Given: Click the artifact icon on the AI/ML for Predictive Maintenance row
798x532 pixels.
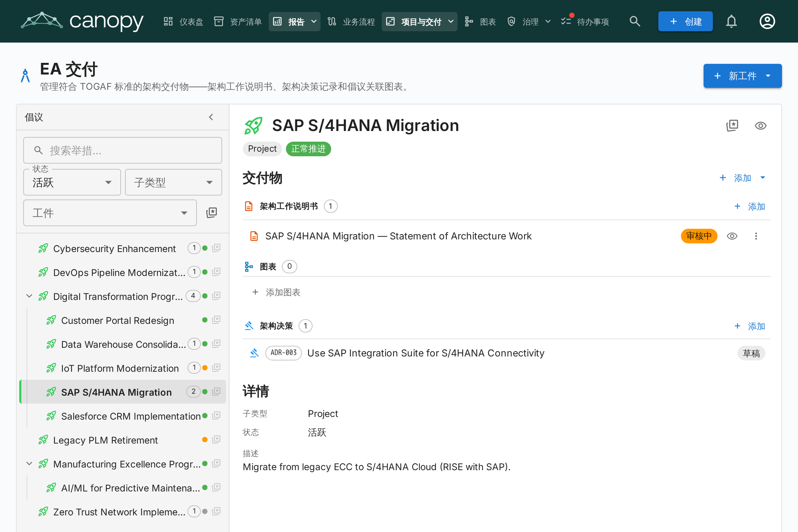Looking at the screenshot, I should [216, 487].
